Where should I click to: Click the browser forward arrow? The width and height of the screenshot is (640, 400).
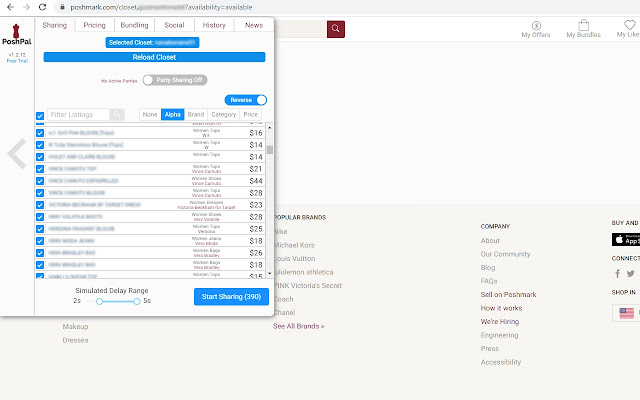point(26,7)
